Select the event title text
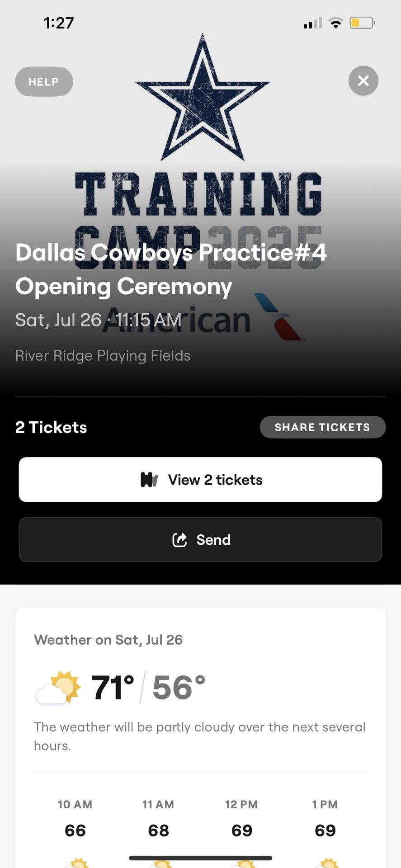The image size is (401, 868). [170, 269]
